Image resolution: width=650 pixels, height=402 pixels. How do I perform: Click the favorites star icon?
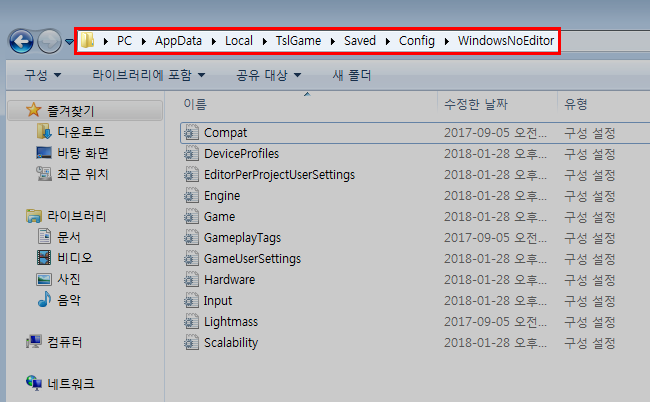pos(34,110)
